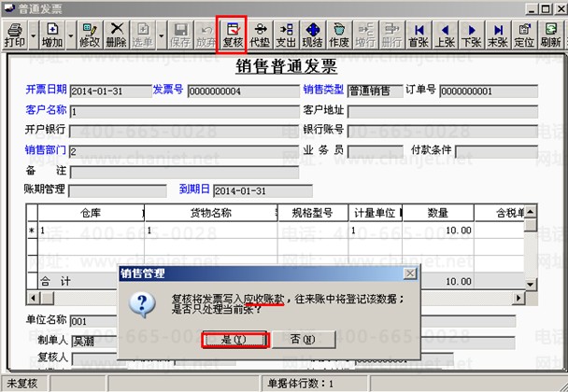Click the 作废 void icon
This screenshot has width=568, height=392.
coord(339,35)
